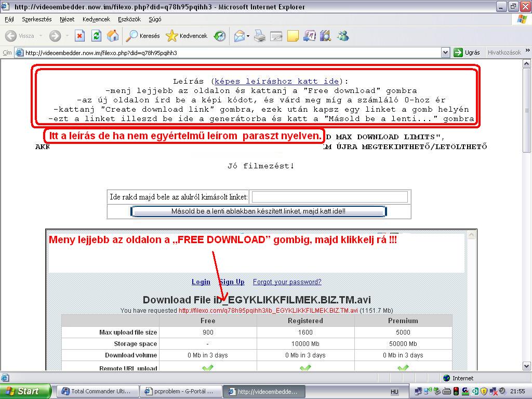Go to Home page via house icon
Viewport: 532px width, 399px height.
pos(113,36)
